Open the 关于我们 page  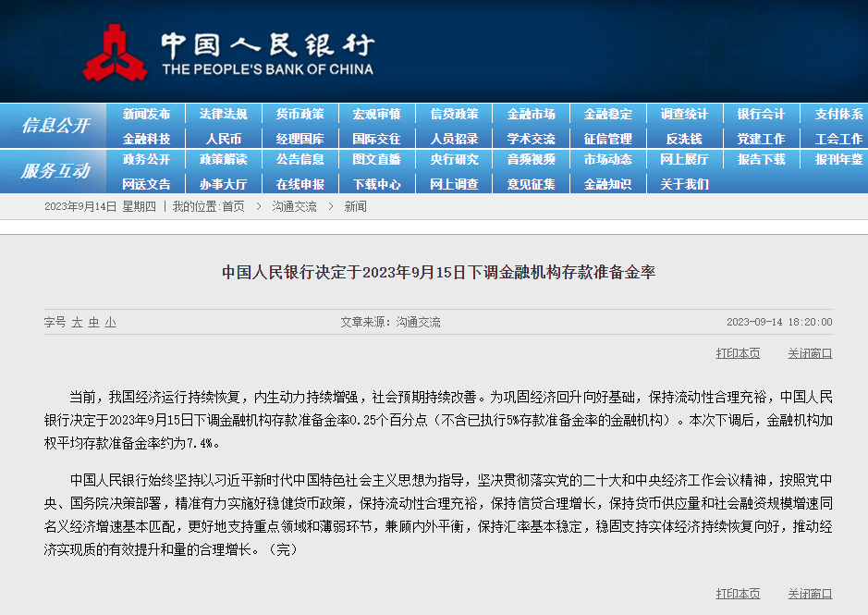[684, 184]
